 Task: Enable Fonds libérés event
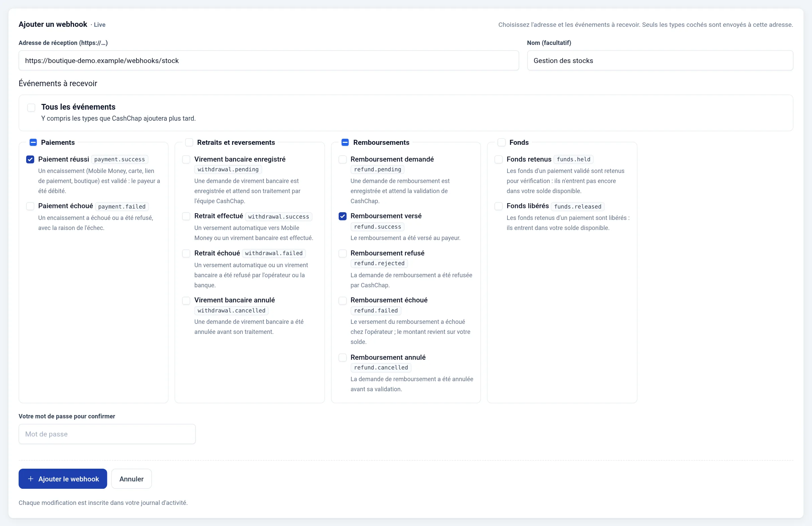[x=498, y=206]
